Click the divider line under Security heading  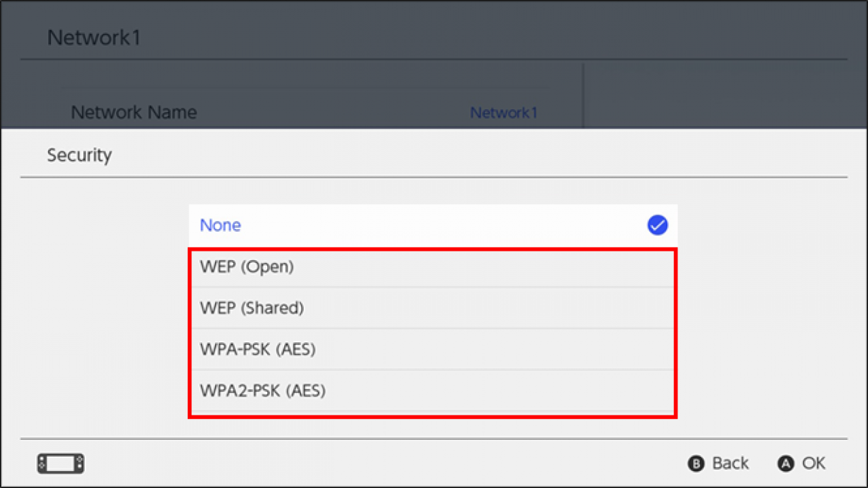[434, 178]
